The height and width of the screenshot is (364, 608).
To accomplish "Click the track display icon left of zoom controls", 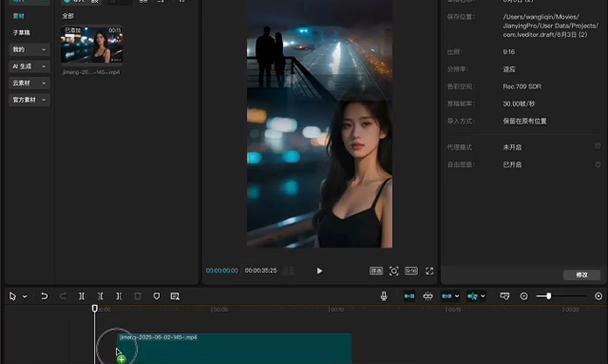I will (504, 296).
